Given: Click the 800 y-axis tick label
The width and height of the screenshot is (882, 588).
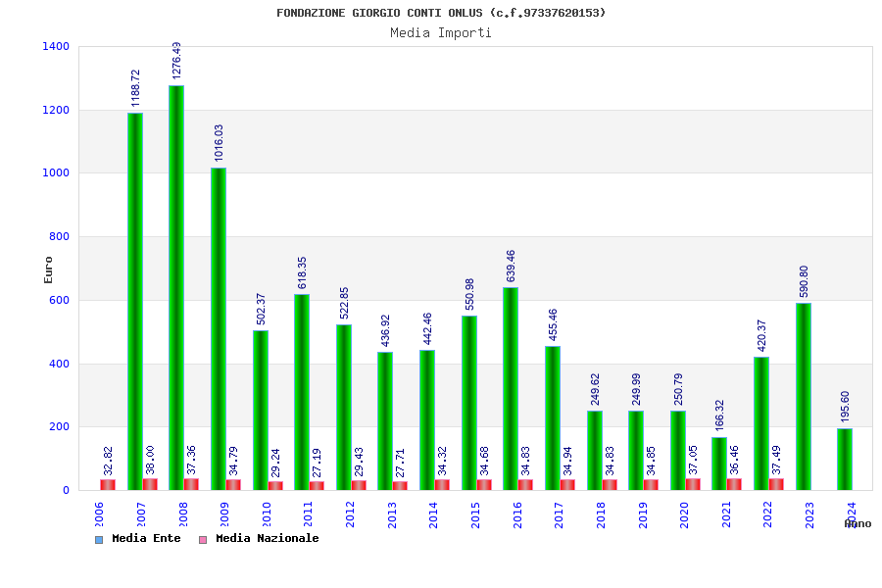Looking at the screenshot, I should [59, 236].
